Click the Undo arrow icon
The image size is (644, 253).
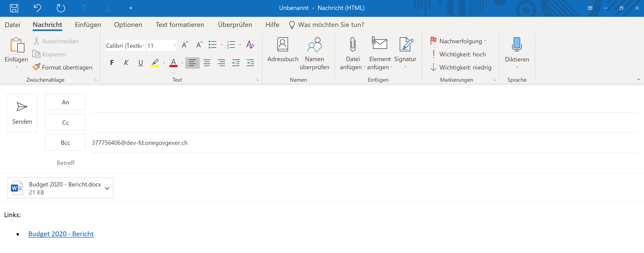(x=37, y=8)
